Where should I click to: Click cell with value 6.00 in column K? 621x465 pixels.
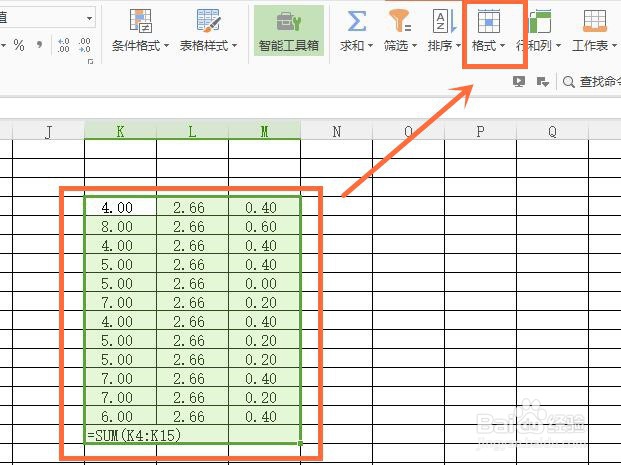click(120, 416)
